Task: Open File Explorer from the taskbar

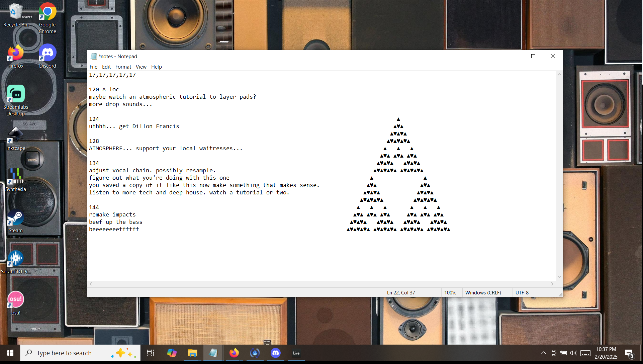Action: point(192,353)
